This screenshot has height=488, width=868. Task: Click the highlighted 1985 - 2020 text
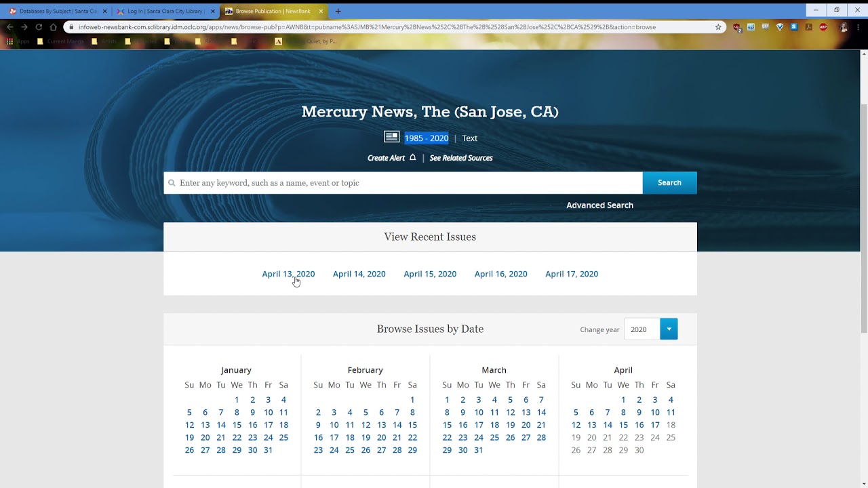[427, 138]
